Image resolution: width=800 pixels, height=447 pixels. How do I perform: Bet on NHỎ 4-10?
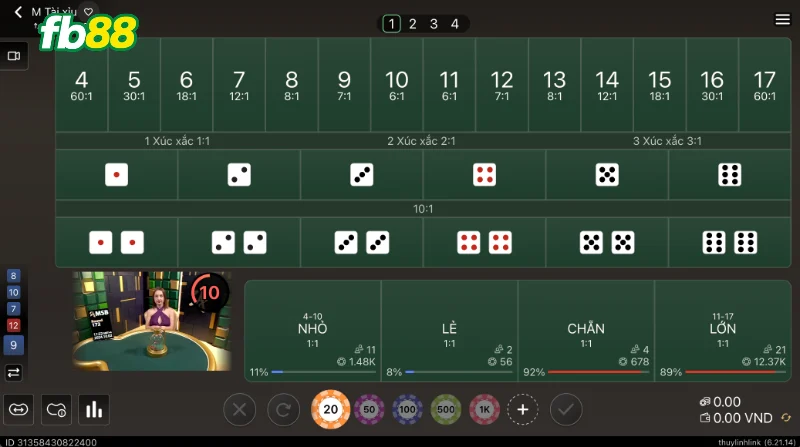pyautogui.click(x=313, y=331)
